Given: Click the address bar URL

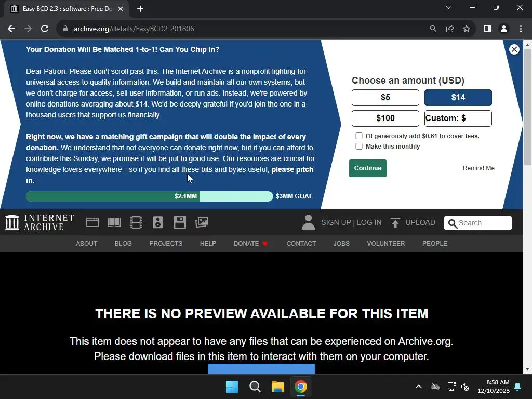Looking at the screenshot, I should tap(134, 29).
